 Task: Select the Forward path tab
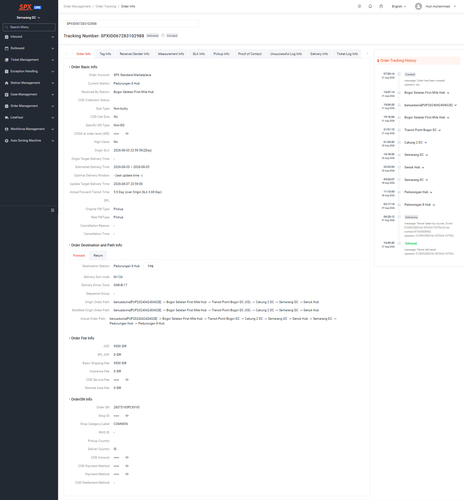point(79,255)
